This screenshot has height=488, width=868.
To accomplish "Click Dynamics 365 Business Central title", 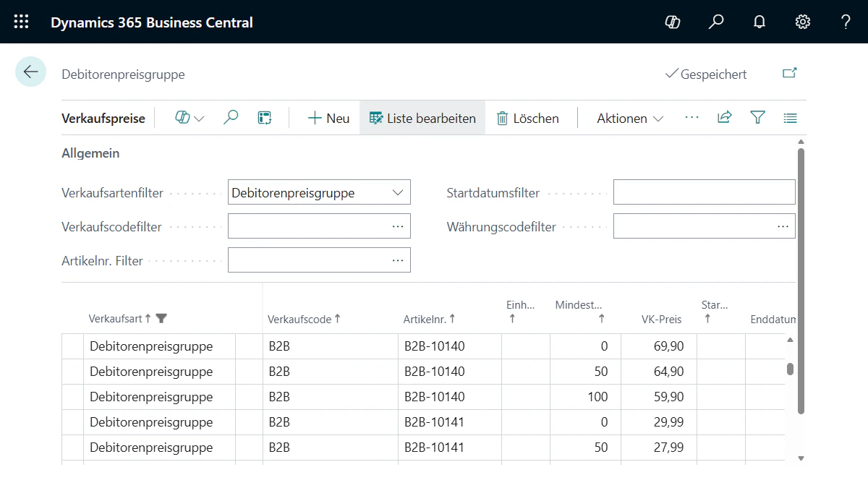I will (152, 22).
